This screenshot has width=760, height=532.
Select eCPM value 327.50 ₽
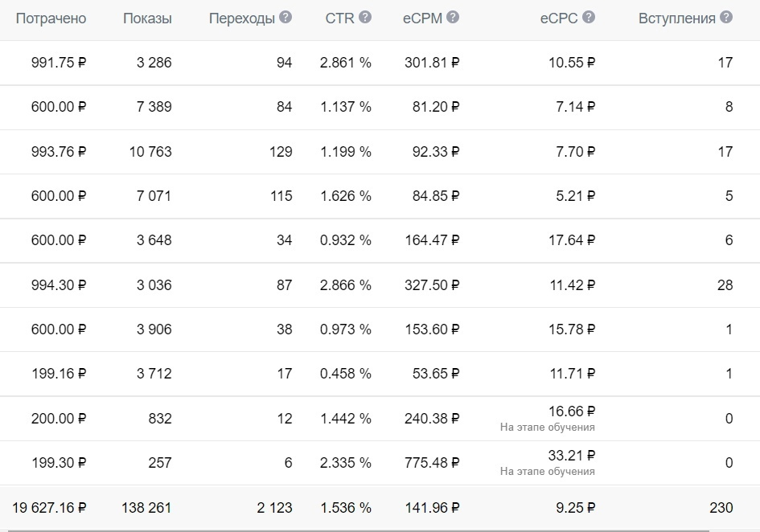tap(432, 285)
